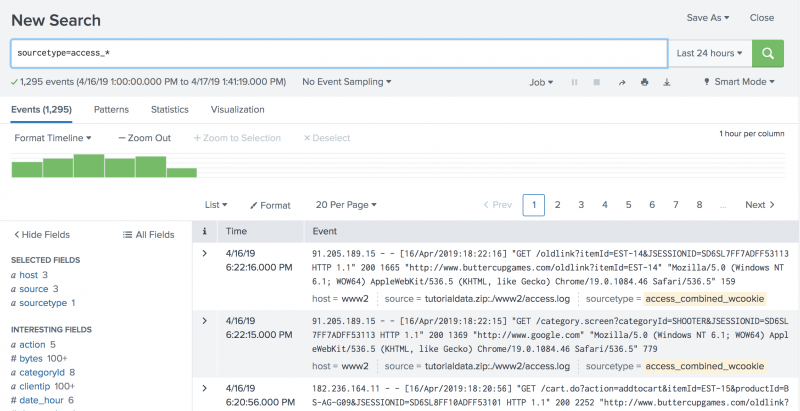Viewport: 800px width, 411px height.
Task: Open the categoryId interesting field
Action: (x=42, y=373)
